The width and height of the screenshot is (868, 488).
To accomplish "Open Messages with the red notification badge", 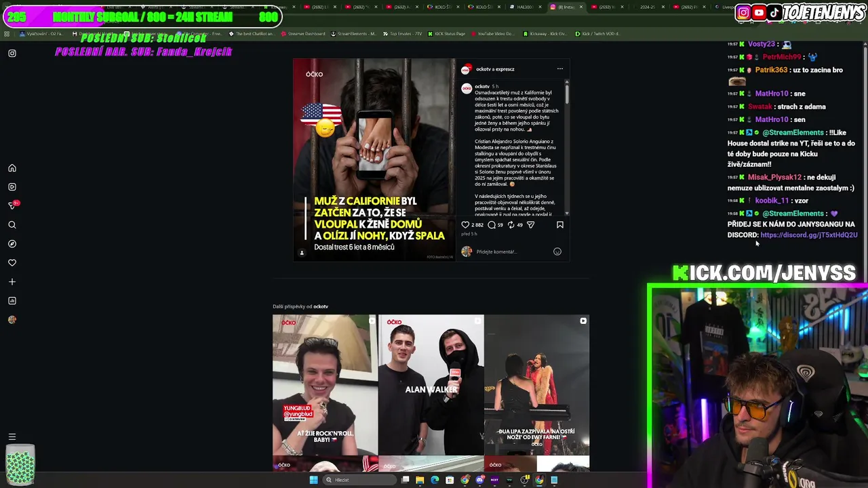I will coord(12,205).
